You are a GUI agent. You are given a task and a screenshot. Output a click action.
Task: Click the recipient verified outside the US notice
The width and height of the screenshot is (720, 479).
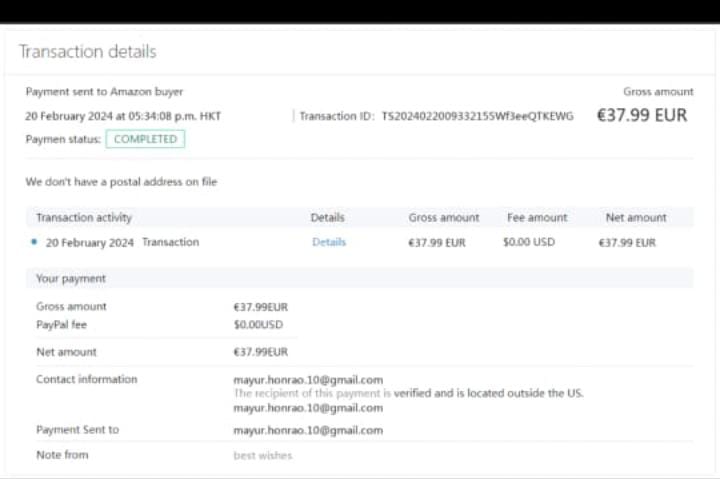pos(408,393)
